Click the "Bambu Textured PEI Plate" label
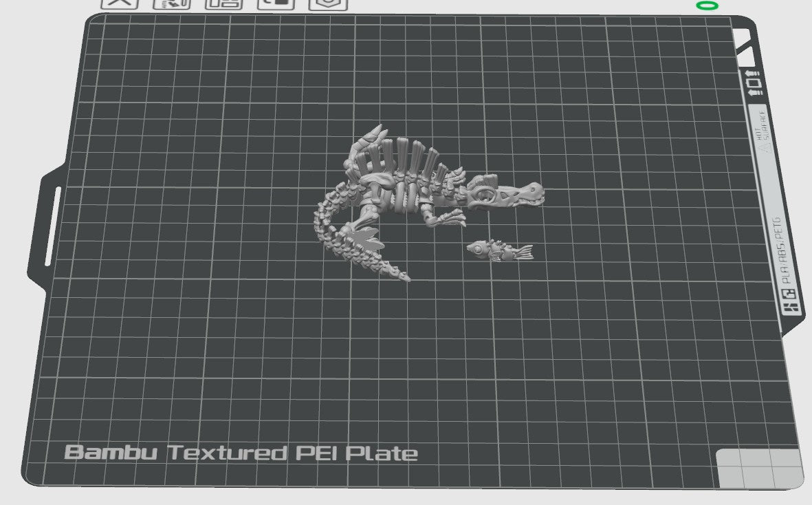The image size is (812, 505). (241, 453)
